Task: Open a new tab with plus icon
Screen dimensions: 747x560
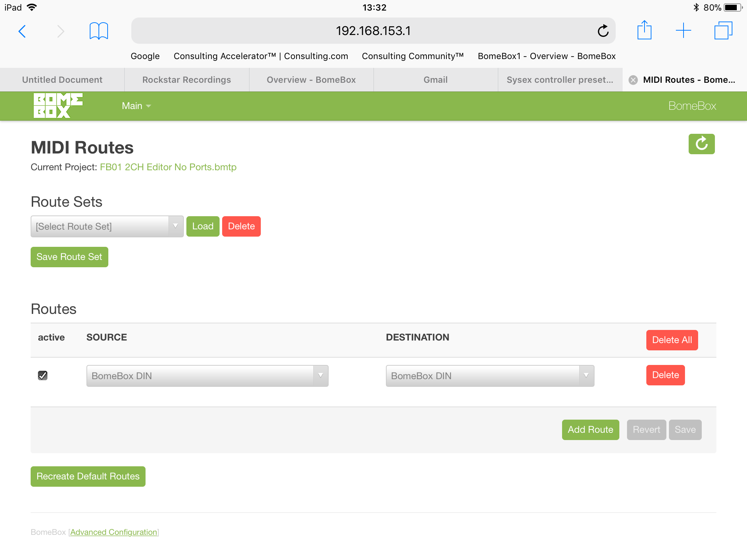Action: [684, 31]
